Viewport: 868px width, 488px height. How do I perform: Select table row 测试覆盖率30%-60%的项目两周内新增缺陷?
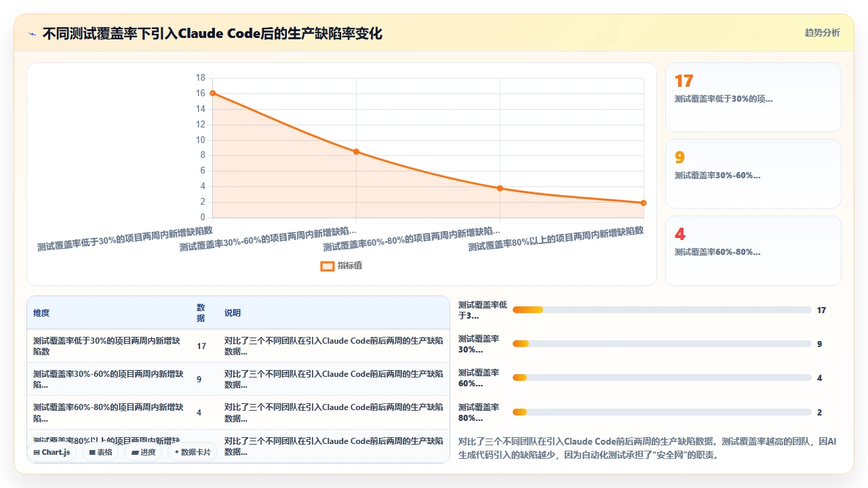pyautogui.click(x=238, y=379)
